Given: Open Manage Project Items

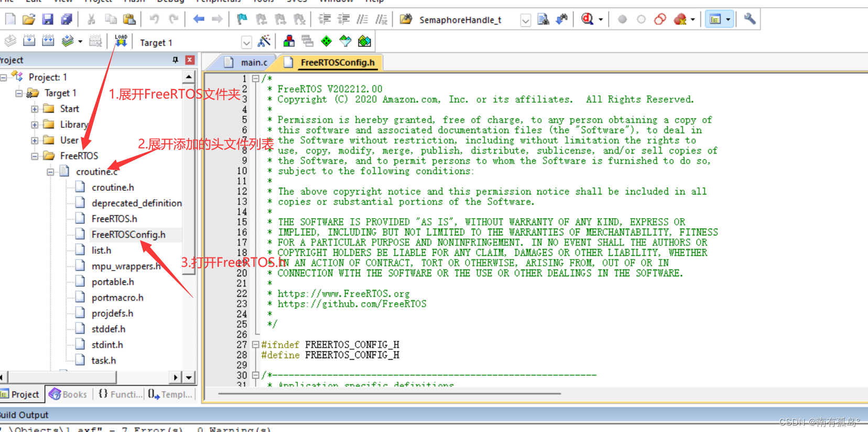Looking at the screenshot, I should (289, 41).
